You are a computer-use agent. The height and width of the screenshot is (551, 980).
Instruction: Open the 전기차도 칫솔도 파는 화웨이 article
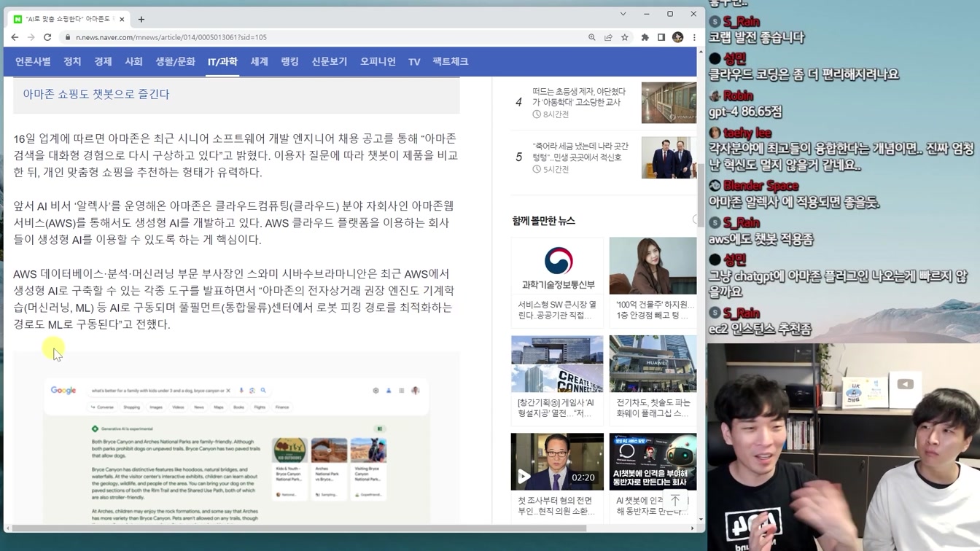[653, 407]
